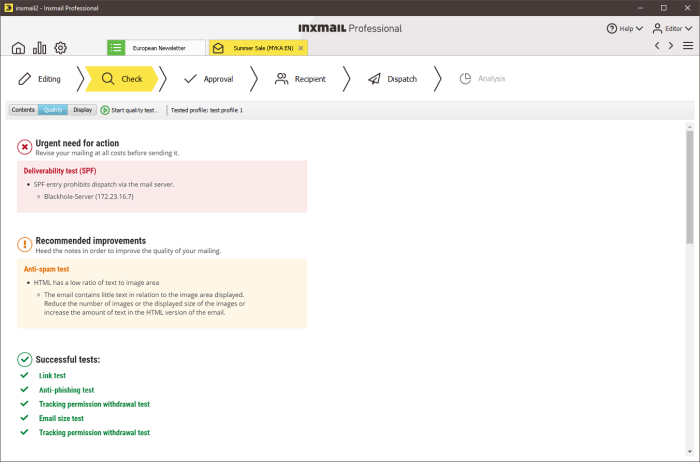
Task: Click 'Blackhole-Server (172.23.16.7)' text
Action: (89, 196)
